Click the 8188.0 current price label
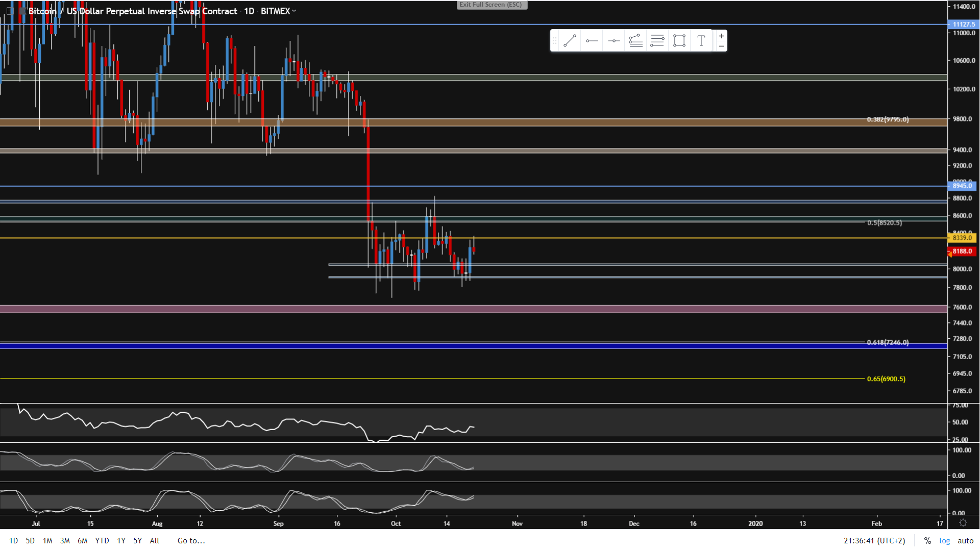Viewport: 980px width, 551px height. [x=962, y=251]
